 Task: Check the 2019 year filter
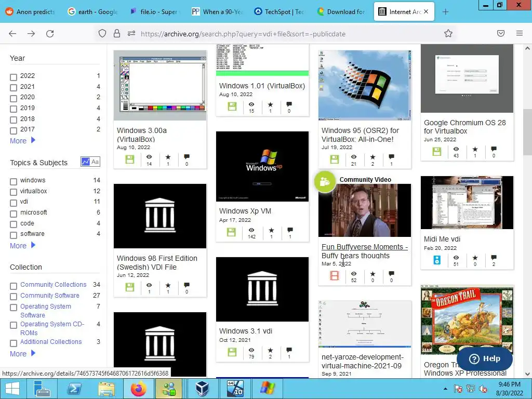click(x=14, y=109)
